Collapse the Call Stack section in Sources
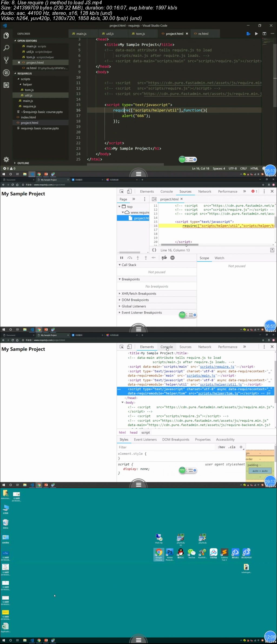277x644 pixels. coord(120,265)
